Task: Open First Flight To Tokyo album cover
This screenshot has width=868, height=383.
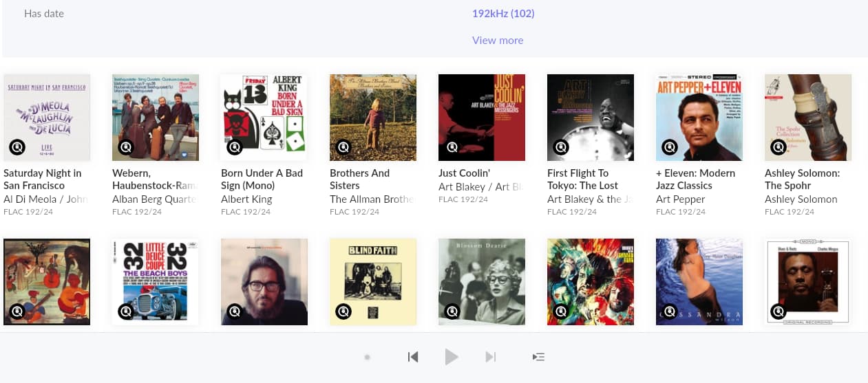Action: (591, 118)
